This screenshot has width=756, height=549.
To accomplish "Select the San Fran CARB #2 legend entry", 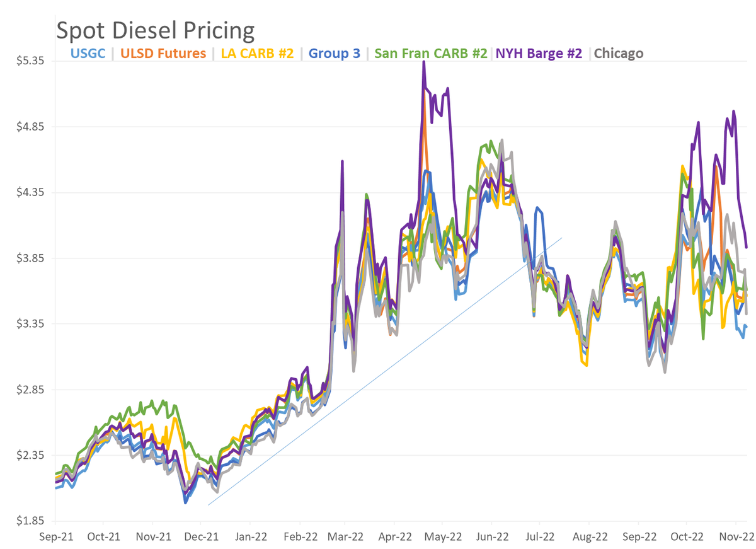I will [431, 54].
